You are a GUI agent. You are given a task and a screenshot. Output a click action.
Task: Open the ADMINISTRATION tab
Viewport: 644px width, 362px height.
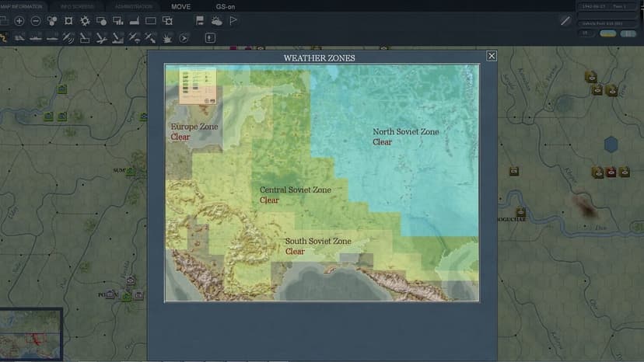click(134, 6)
